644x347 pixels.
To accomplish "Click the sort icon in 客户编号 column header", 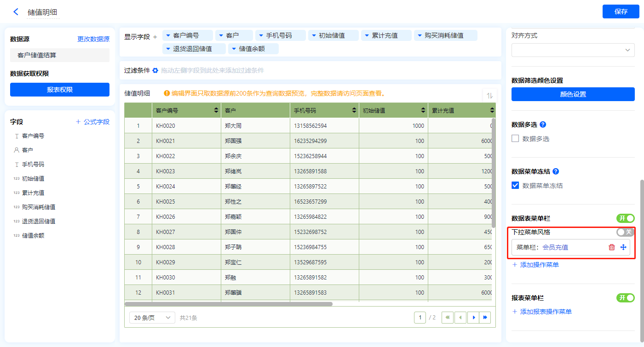I will coord(216,110).
